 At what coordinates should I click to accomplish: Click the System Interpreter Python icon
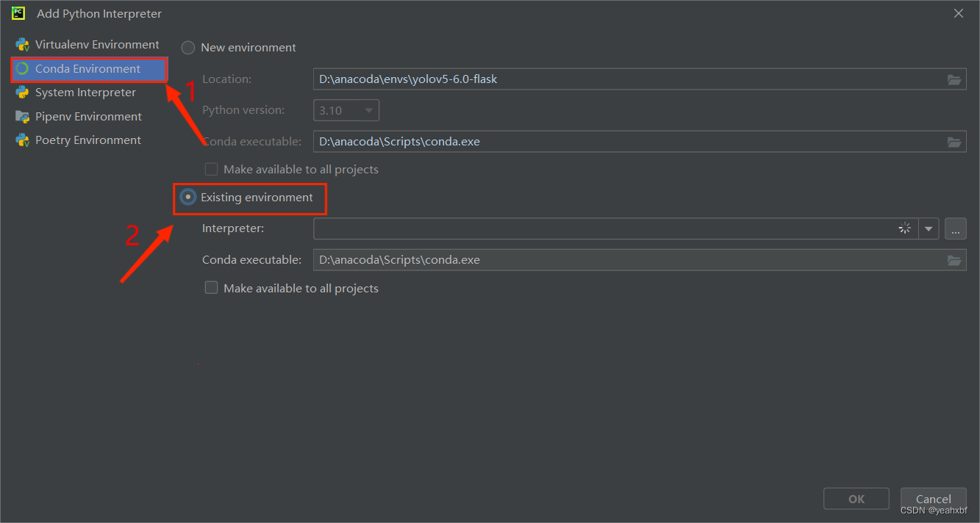(22, 93)
